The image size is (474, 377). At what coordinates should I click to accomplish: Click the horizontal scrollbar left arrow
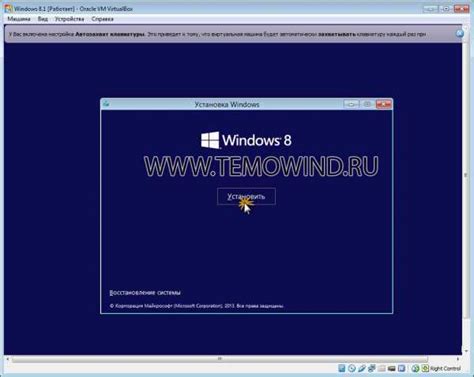8,359
